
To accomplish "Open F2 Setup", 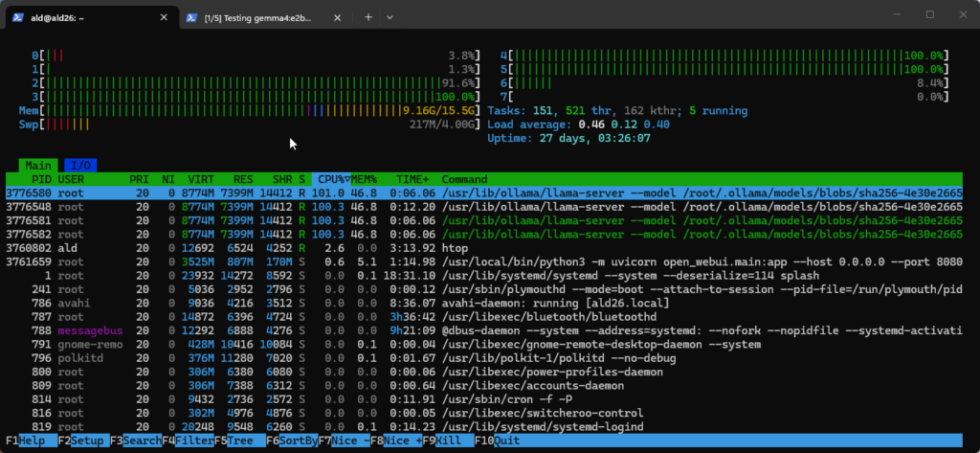I will click(84, 441).
